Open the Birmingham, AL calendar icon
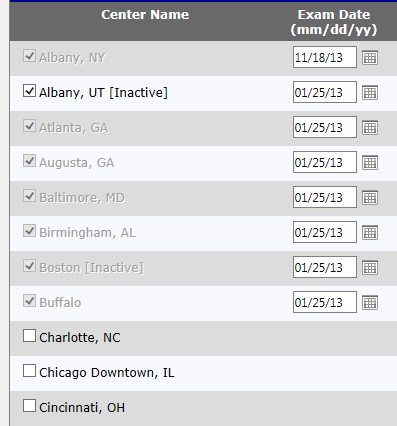Image resolution: width=397 pixels, height=426 pixels. pyautogui.click(x=370, y=233)
